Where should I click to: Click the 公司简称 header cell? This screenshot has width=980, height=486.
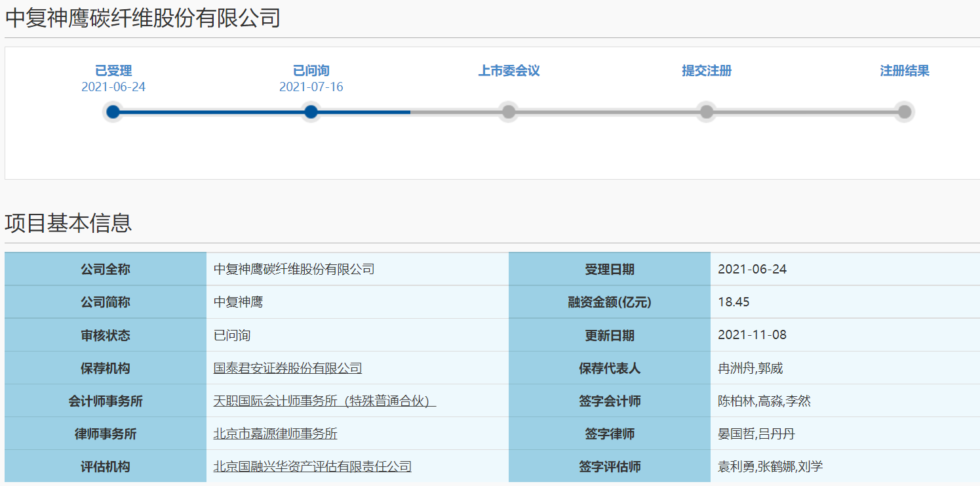click(106, 302)
